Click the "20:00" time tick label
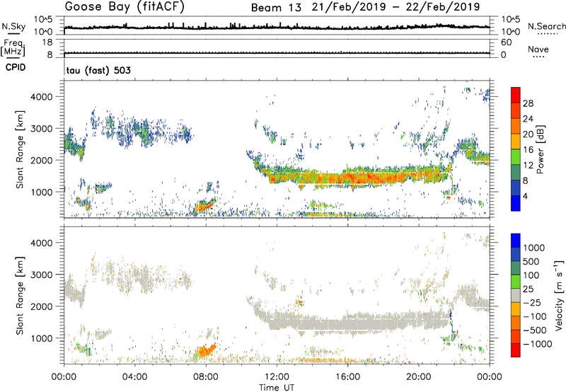 (x=418, y=377)
